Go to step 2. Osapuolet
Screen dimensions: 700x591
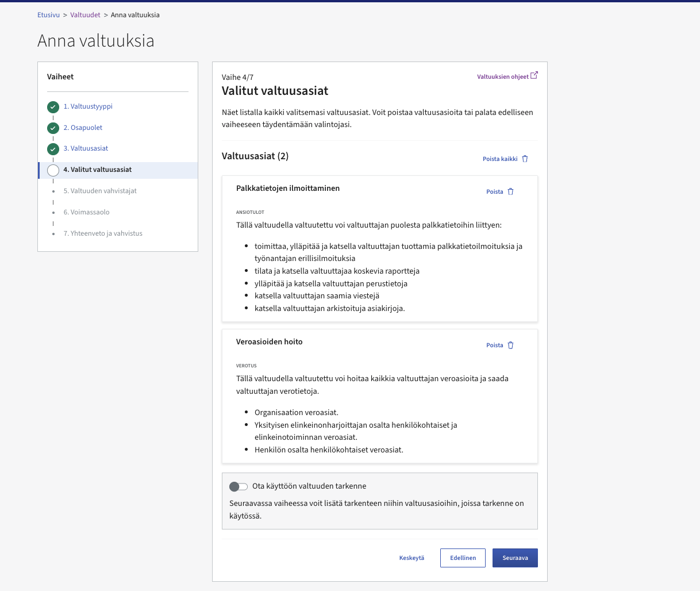point(83,128)
